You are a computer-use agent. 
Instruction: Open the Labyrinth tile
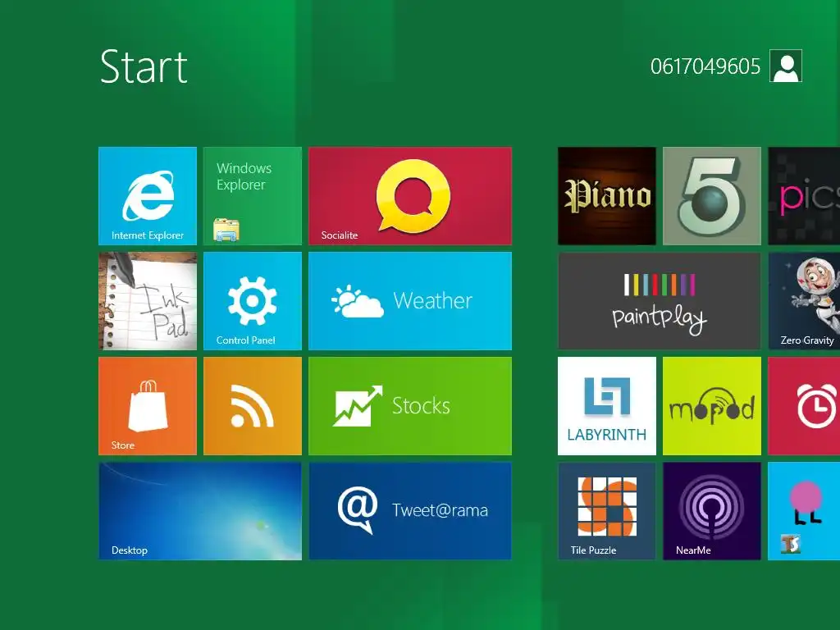point(606,406)
